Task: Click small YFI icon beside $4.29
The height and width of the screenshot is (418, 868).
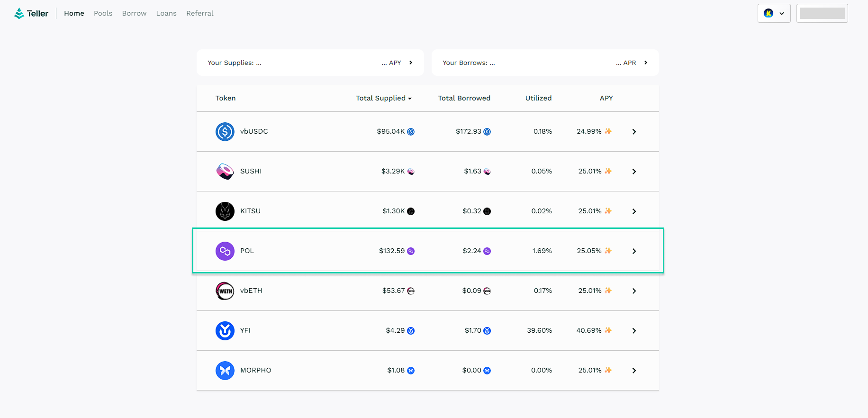Action: coord(411,331)
